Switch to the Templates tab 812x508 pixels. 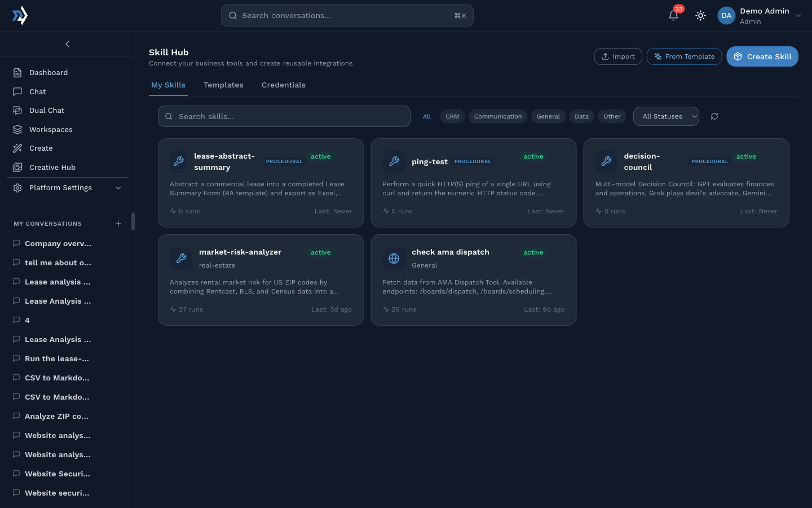[223, 85]
